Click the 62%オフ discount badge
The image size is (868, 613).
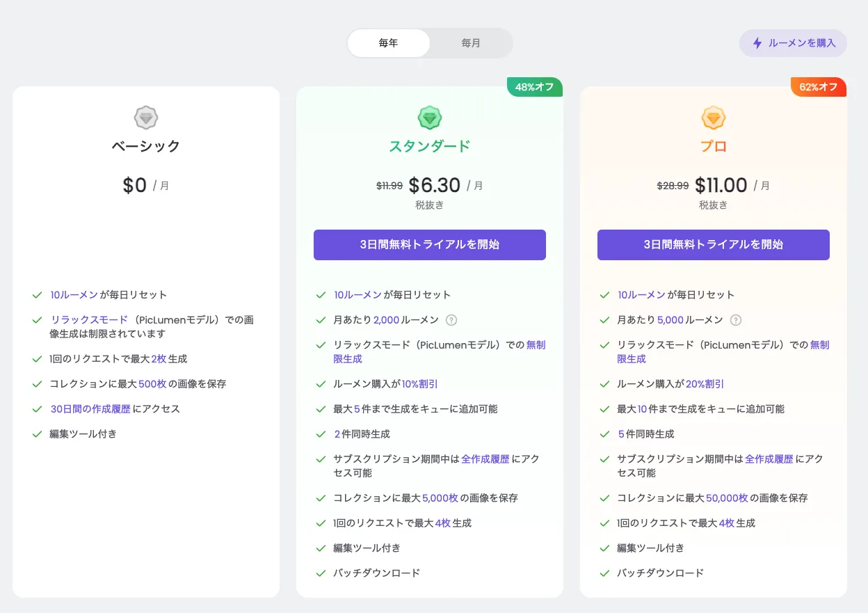point(818,87)
